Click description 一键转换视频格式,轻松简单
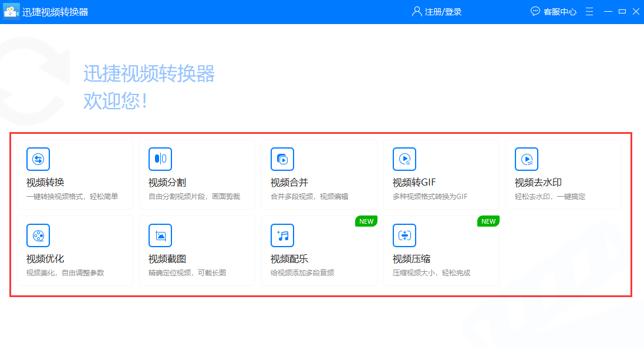The width and height of the screenshot is (644, 347). click(x=72, y=197)
